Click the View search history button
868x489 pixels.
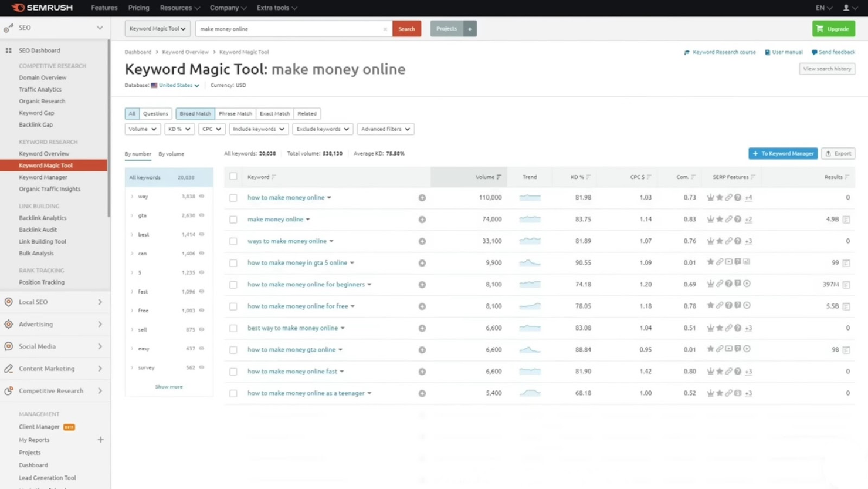coord(827,69)
